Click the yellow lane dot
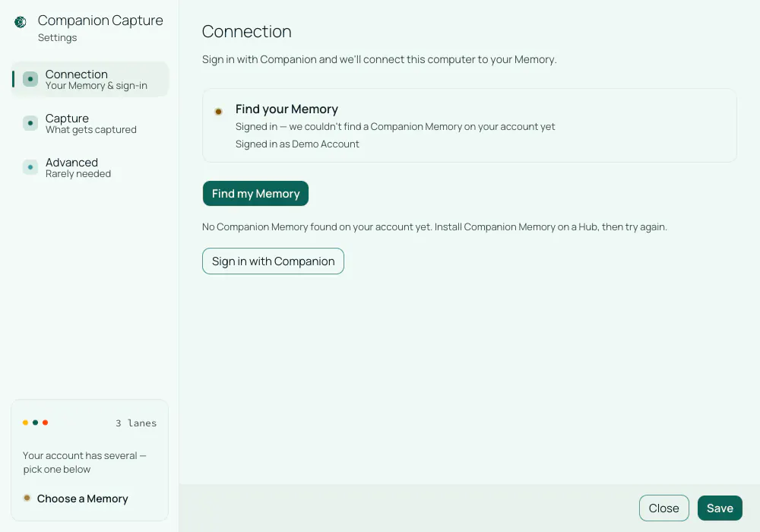760x532 pixels. click(x=25, y=423)
